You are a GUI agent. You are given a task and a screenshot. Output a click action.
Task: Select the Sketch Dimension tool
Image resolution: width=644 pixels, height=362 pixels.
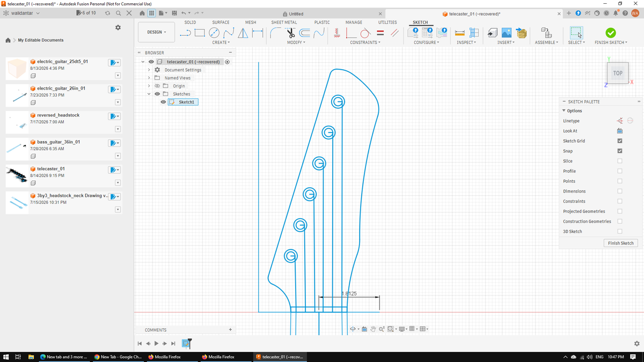point(257,32)
